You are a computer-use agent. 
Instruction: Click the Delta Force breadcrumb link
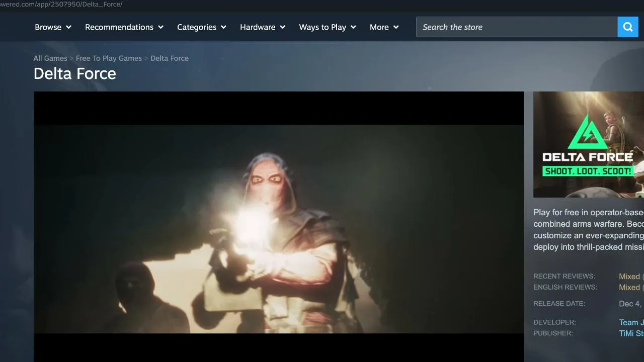pyautogui.click(x=170, y=58)
